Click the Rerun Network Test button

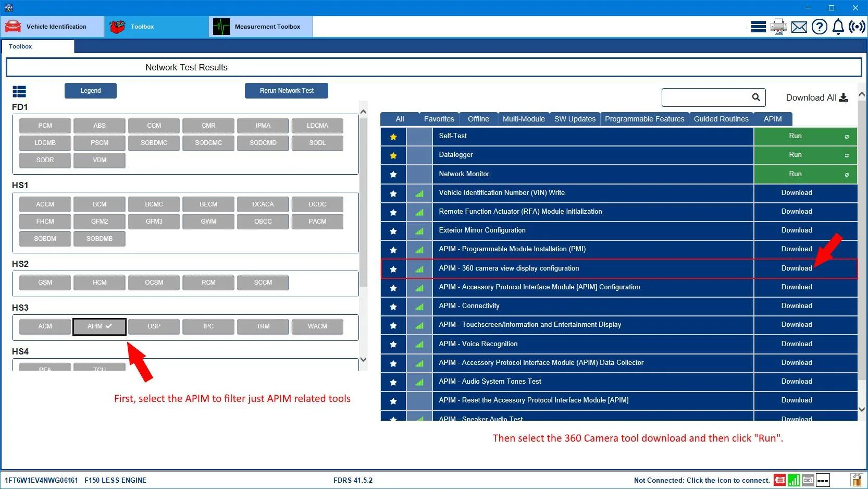coord(286,91)
